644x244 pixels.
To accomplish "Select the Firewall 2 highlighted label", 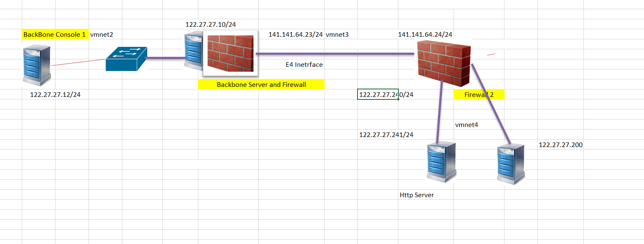I will click(479, 94).
